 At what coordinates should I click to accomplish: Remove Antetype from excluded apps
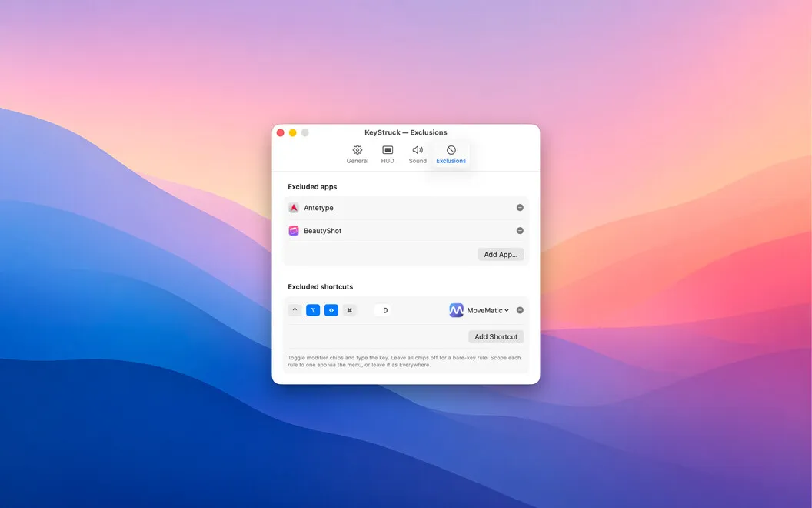click(x=520, y=207)
